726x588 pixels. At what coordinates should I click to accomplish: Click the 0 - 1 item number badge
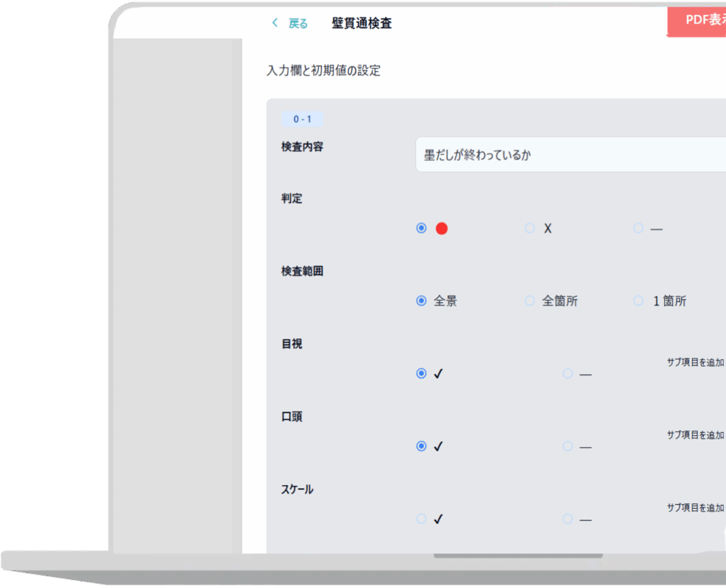(303, 119)
